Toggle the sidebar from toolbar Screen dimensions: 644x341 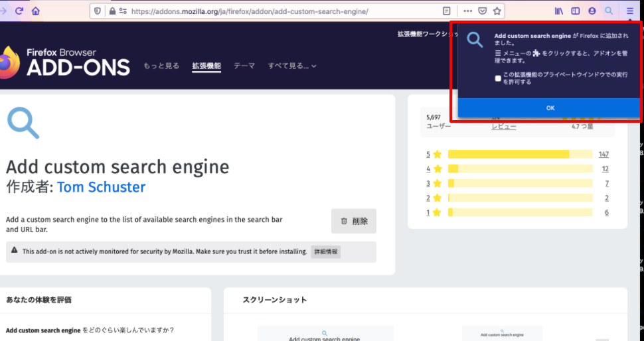576,11
